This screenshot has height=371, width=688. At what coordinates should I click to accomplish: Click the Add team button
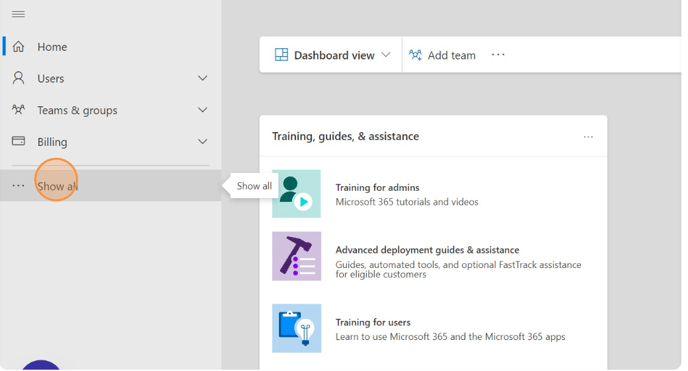[x=442, y=55]
